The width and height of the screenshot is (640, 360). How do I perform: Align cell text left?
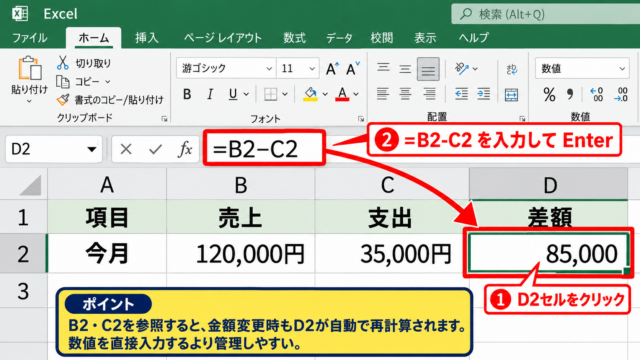pyautogui.click(x=382, y=94)
